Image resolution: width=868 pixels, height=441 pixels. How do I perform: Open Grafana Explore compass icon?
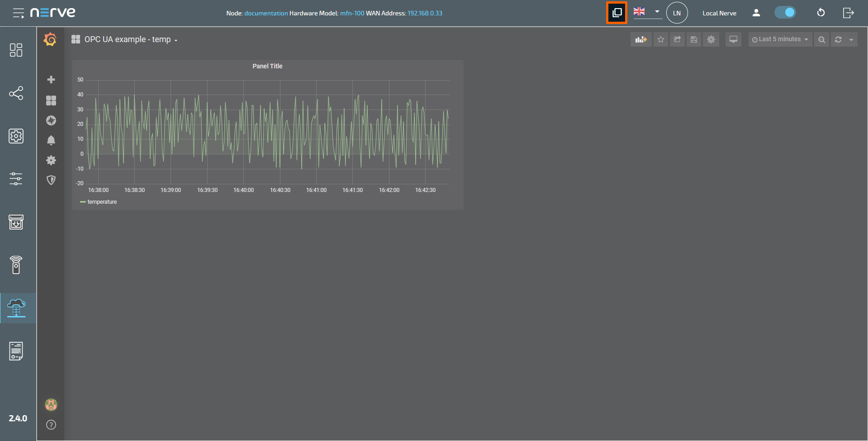click(x=51, y=120)
